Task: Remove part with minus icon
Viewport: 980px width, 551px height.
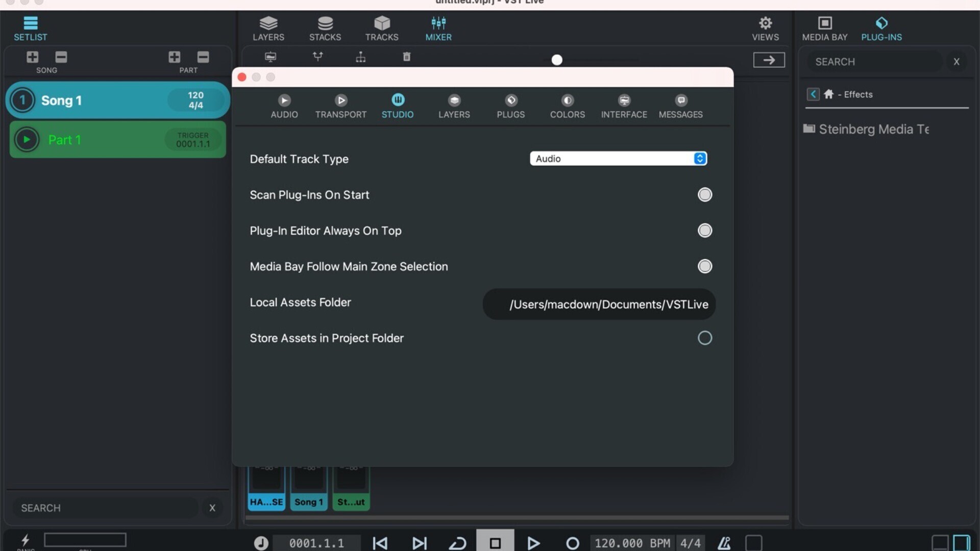Action: (x=203, y=57)
